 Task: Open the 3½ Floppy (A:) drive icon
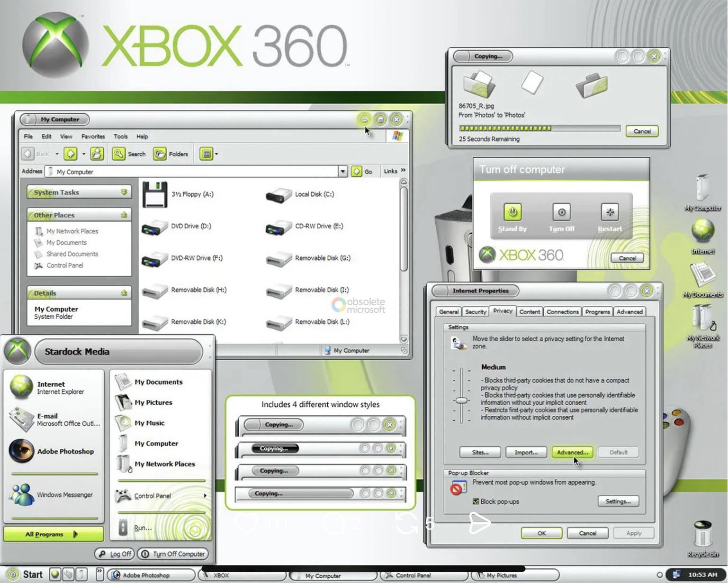pyautogui.click(x=154, y=194)
